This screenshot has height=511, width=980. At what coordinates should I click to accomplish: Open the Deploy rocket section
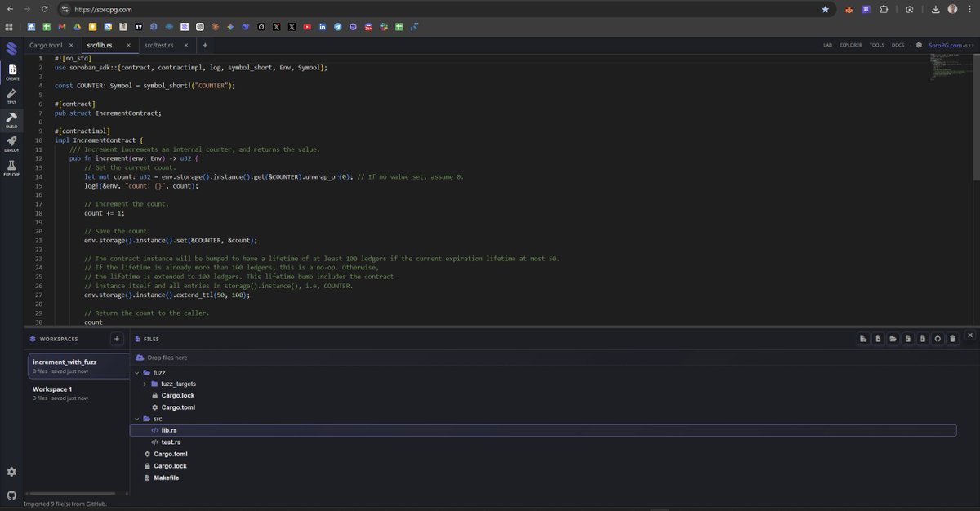click(x=12, y=144)
